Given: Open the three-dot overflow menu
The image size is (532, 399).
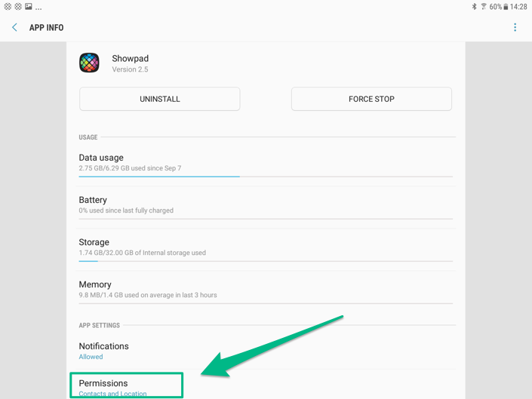Looking at the screenshot, I should 515,27.
